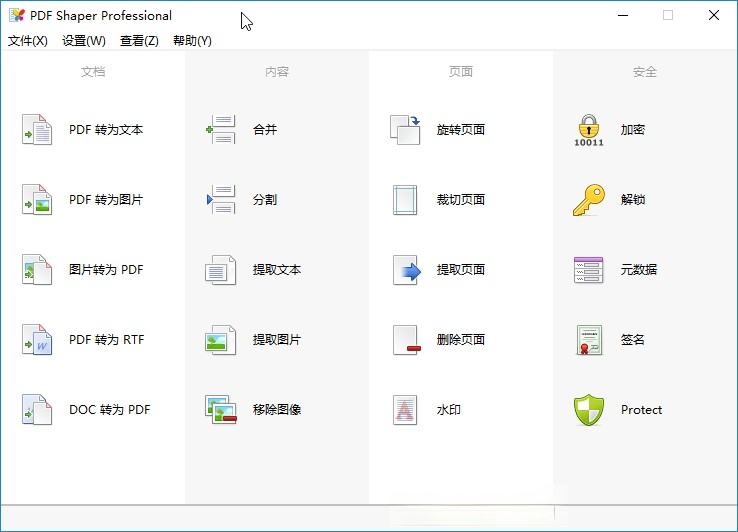Select the 安全 column header
The width and height of the screenshot is (738, 532).
(644, 72)
